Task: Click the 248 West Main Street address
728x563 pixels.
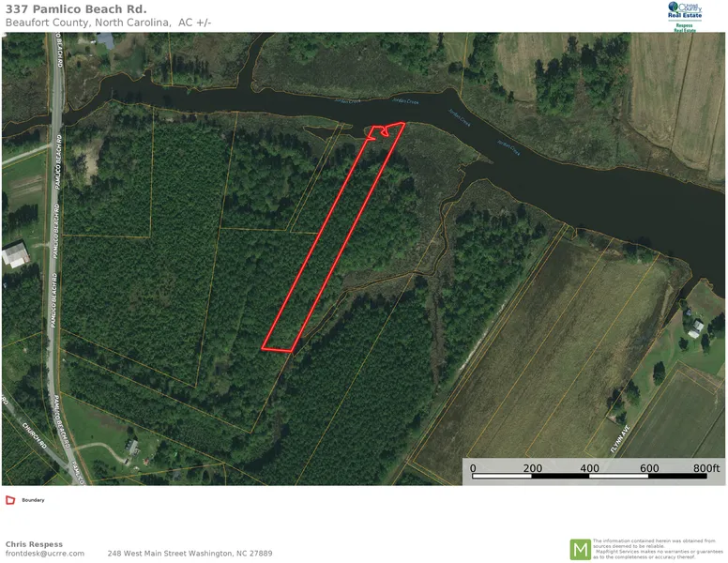Action: (x=190, y=554)
